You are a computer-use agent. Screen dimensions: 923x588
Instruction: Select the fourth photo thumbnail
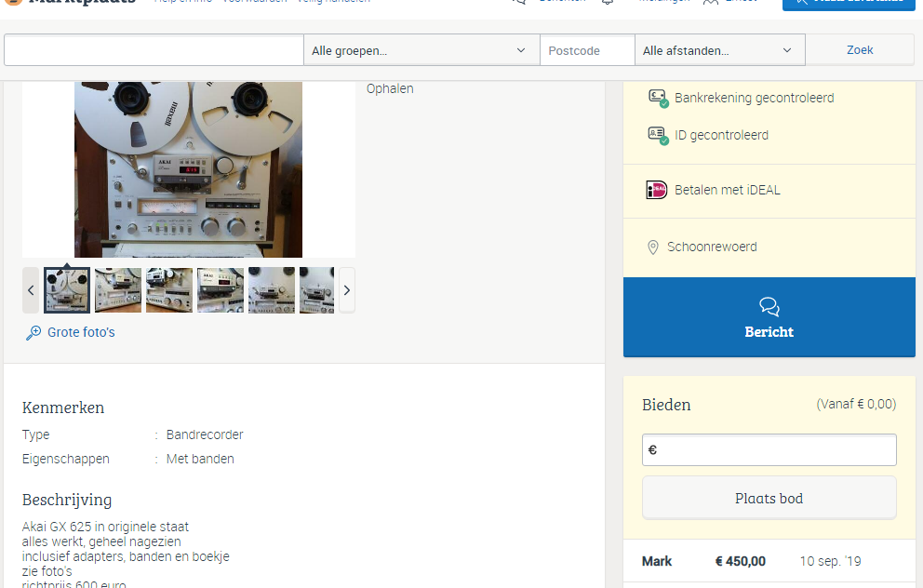click(221, 290)
